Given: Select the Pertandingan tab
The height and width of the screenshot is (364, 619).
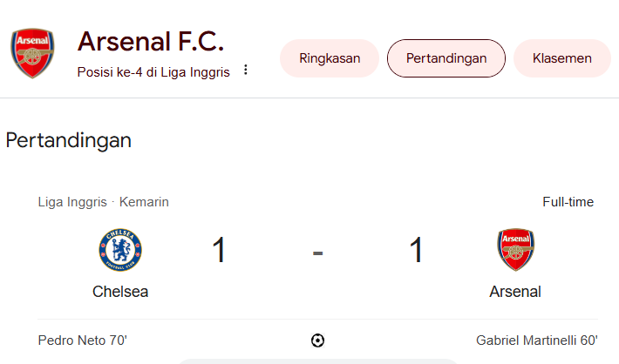Looking at the screenshot, I should pos(446,58).
